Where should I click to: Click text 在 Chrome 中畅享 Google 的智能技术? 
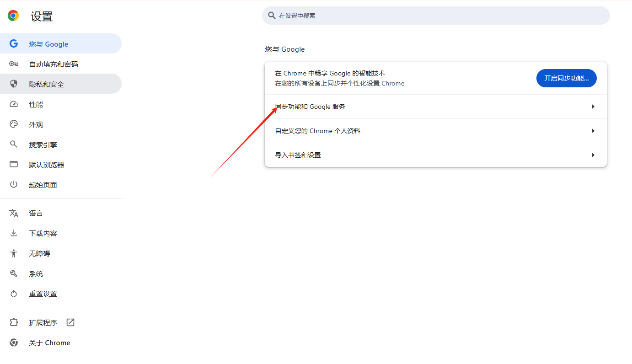click(x=330, y=73)
